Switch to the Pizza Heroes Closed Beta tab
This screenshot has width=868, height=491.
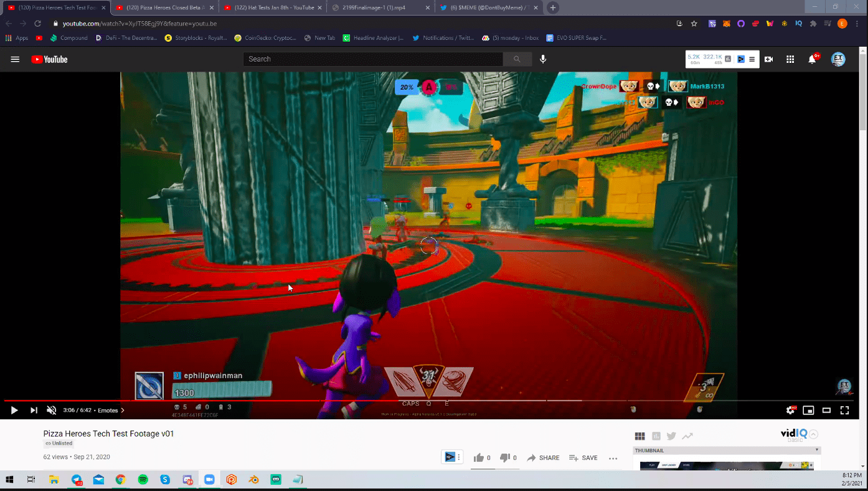click(x=164, y=7)
